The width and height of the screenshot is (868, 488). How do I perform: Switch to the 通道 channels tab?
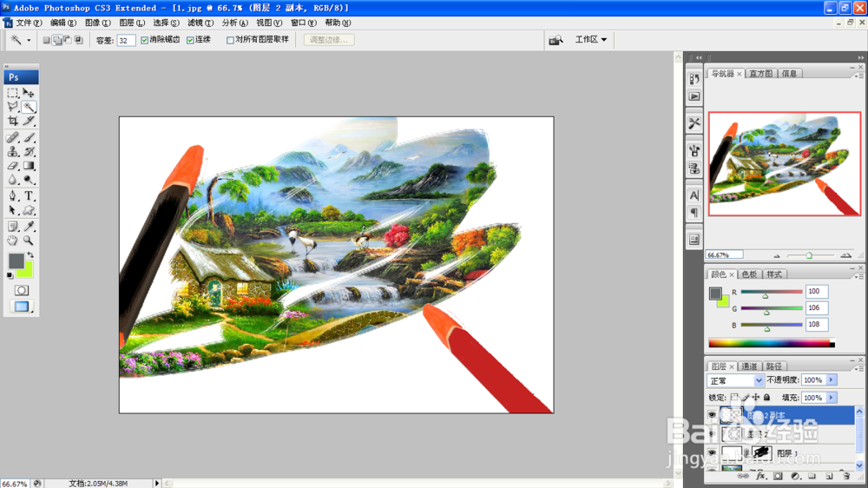tap(749, 366)
